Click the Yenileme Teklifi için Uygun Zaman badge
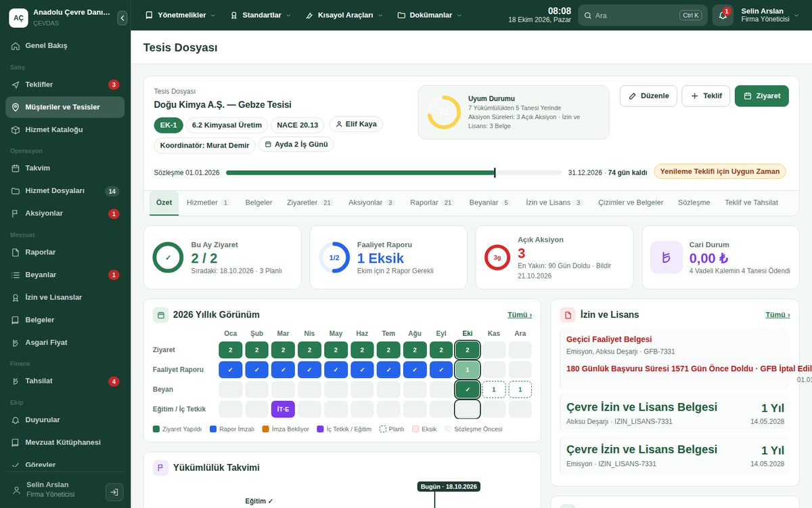The image size is (812, 508). (x=720, y=171)
